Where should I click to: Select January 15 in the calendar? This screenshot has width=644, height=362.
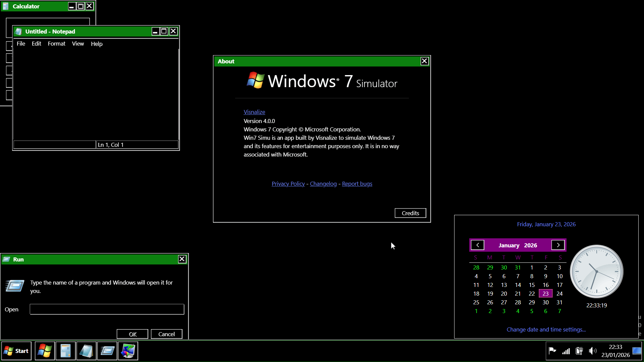(x=532, y=285)
